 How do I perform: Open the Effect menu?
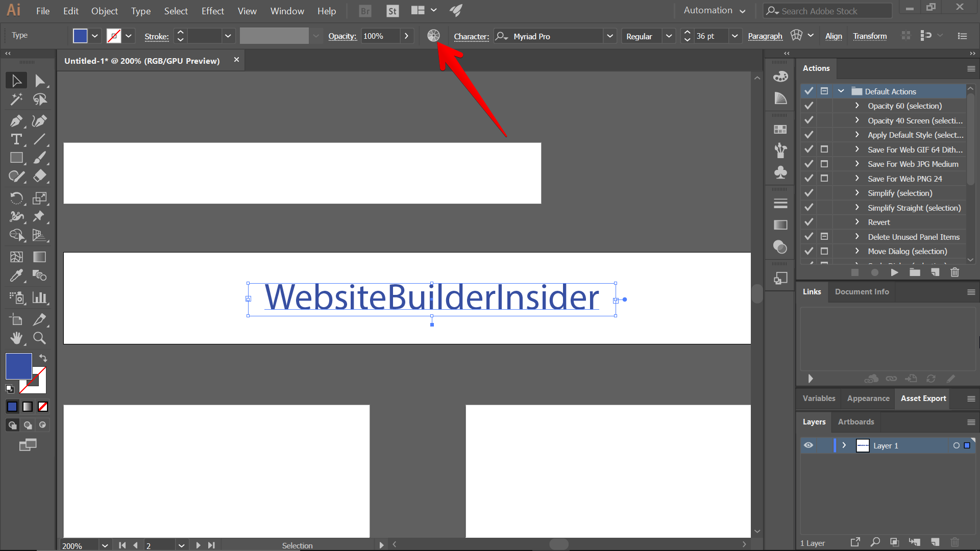tap(212, 11)
